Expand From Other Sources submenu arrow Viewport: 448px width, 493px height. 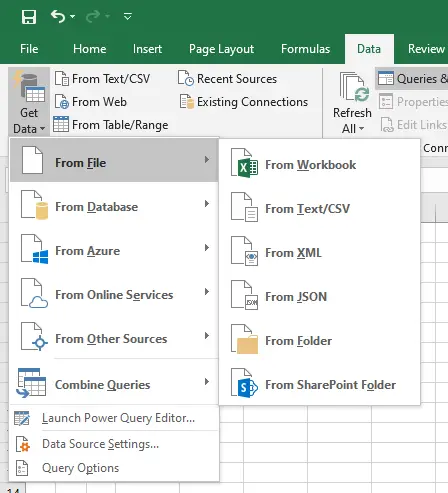[x=207, y=336]
